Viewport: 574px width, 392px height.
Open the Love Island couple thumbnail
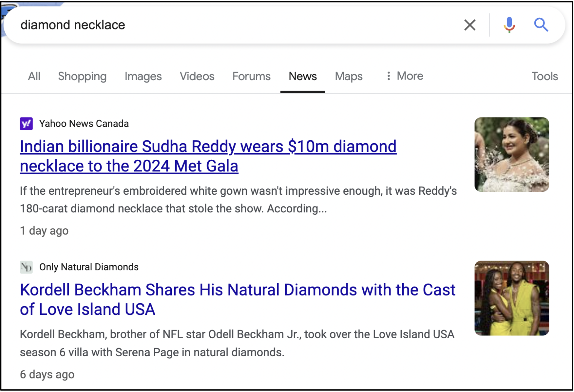coord(511,298)
